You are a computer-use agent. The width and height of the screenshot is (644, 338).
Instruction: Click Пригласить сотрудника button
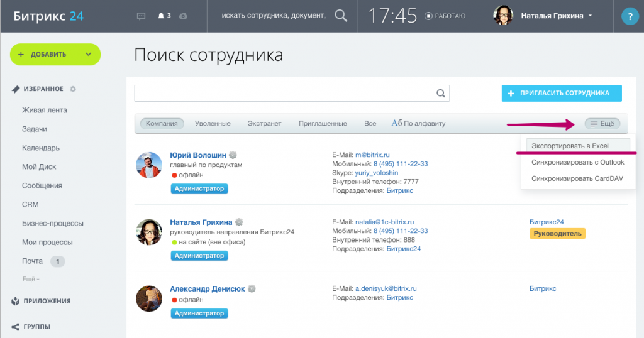(x=562, y=93)
